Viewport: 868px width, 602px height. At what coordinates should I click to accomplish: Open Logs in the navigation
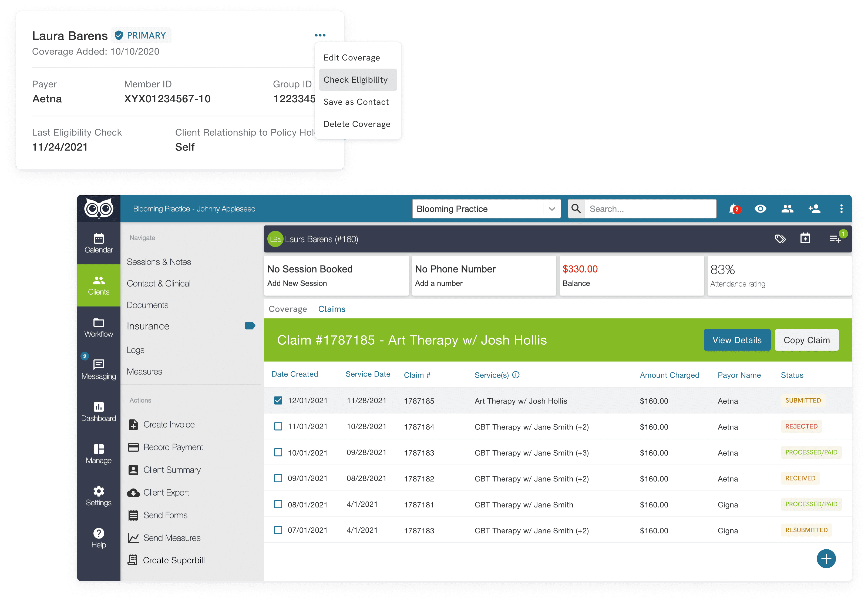(135, 350)
